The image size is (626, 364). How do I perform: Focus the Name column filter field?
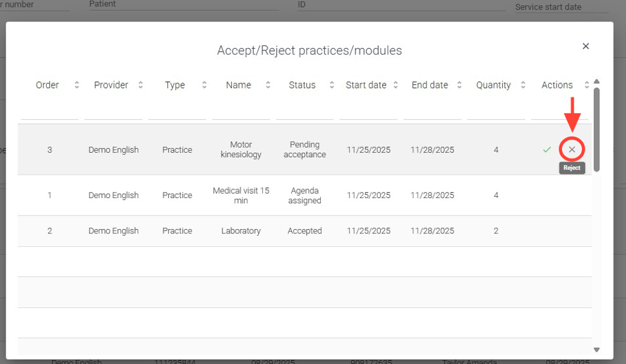[x=241, y=112]
